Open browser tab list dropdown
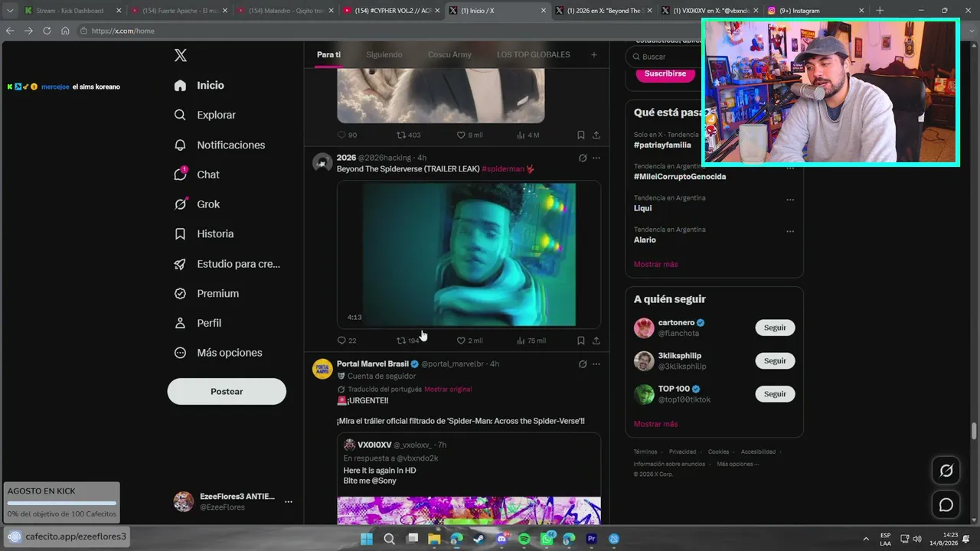The image size is (980, 551). pos(10,11)
